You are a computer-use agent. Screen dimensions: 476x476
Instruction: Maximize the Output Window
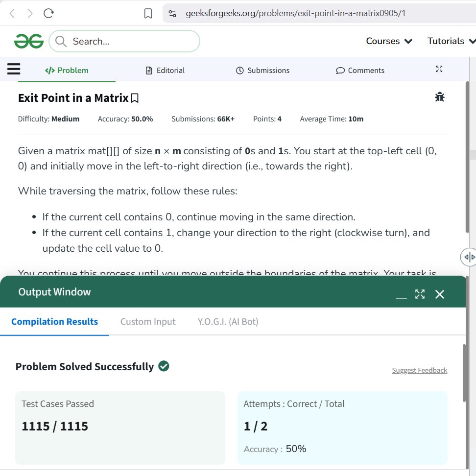click(x=420, y=294)
